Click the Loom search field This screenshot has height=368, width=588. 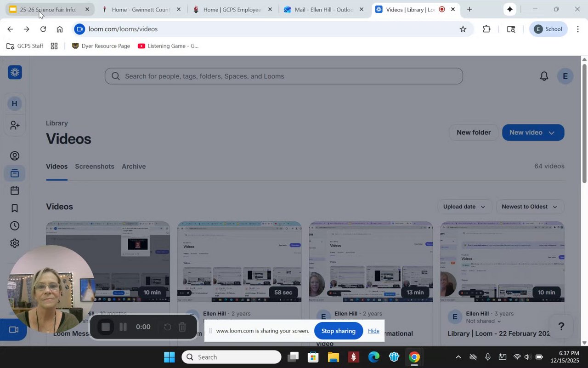click(x=284, y=76)
